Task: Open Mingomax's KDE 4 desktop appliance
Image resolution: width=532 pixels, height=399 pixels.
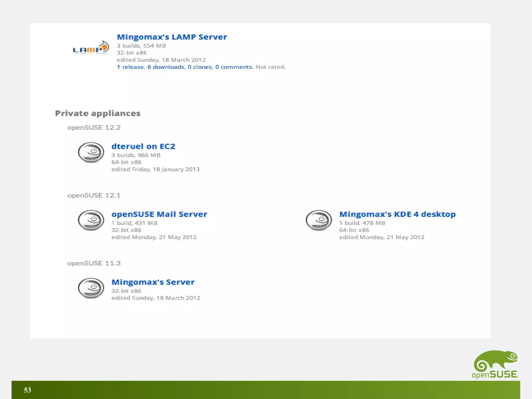Action: [397, 214]
